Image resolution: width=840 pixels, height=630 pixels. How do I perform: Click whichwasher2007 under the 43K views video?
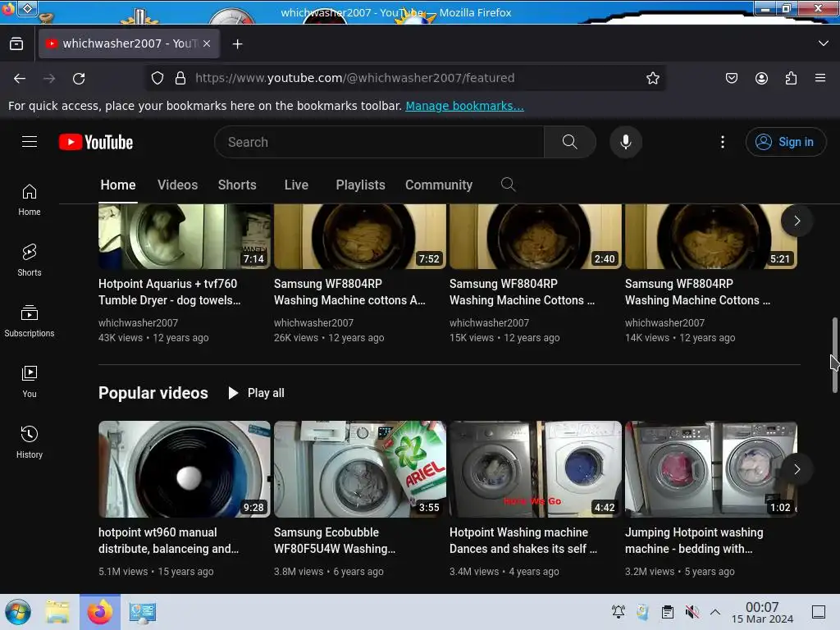(x=138, y=323)
